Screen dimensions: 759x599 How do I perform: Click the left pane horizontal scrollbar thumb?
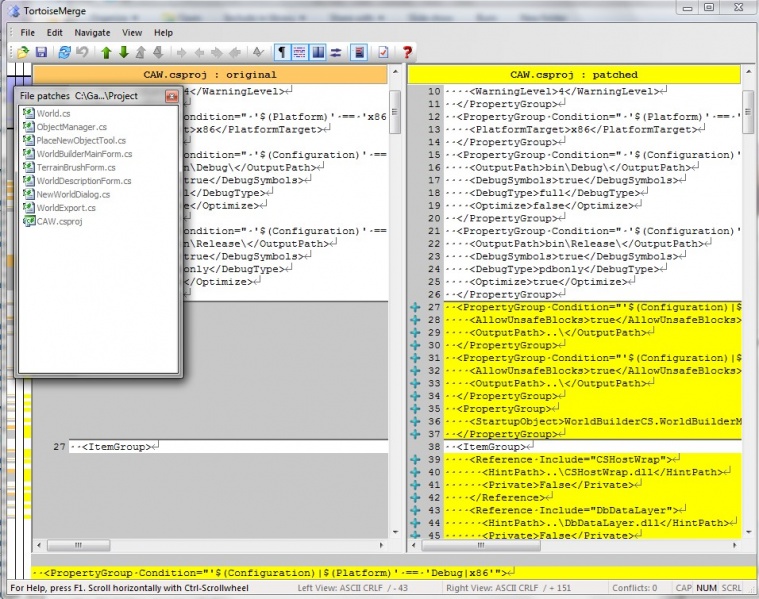[78, 545]
